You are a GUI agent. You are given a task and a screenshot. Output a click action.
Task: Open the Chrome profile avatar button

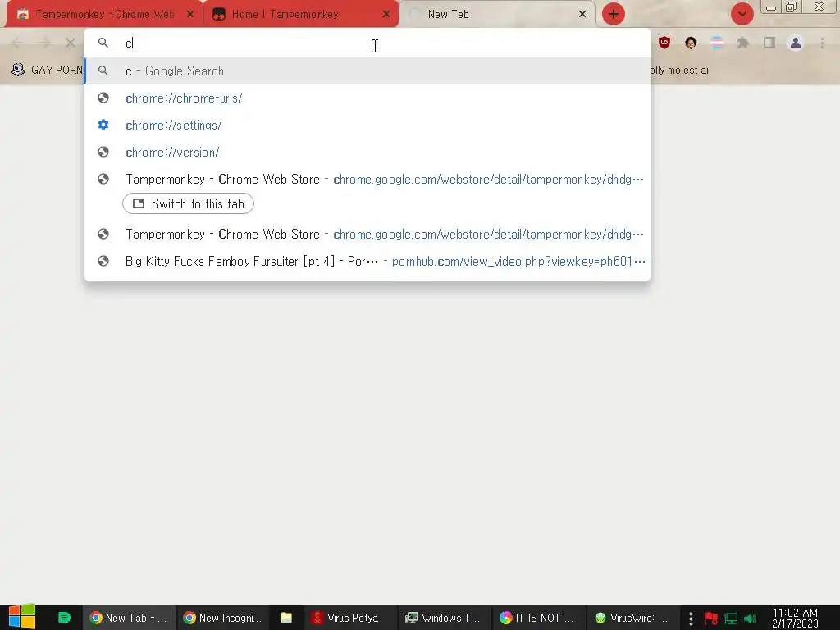click(x=796, y=43)
